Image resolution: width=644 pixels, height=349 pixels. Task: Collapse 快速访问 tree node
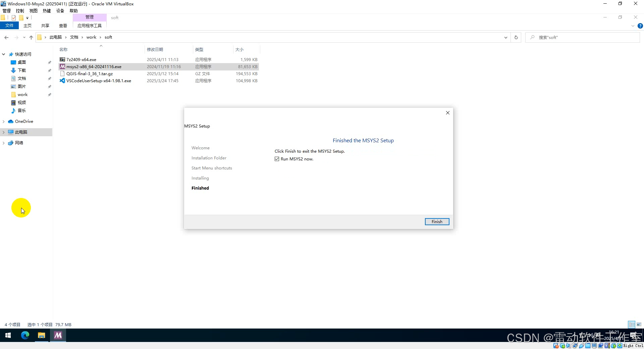coord(4,54)
